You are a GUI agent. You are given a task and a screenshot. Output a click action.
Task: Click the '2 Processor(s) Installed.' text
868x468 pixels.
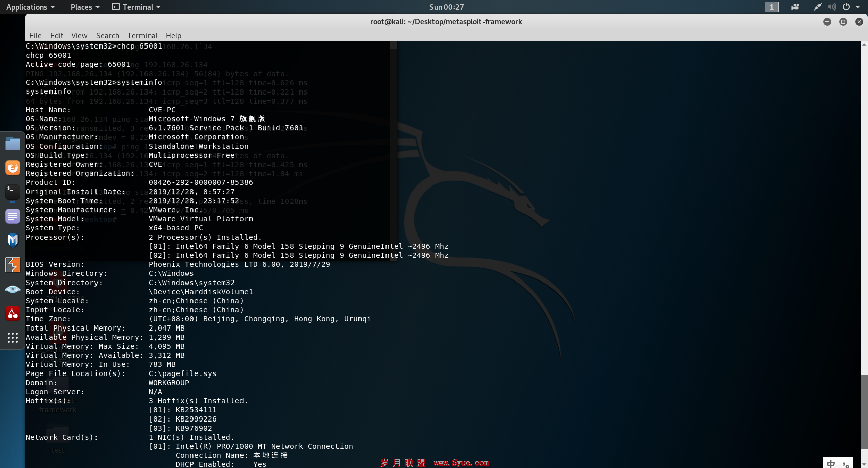pyautogui.click(x=205, y=237)
